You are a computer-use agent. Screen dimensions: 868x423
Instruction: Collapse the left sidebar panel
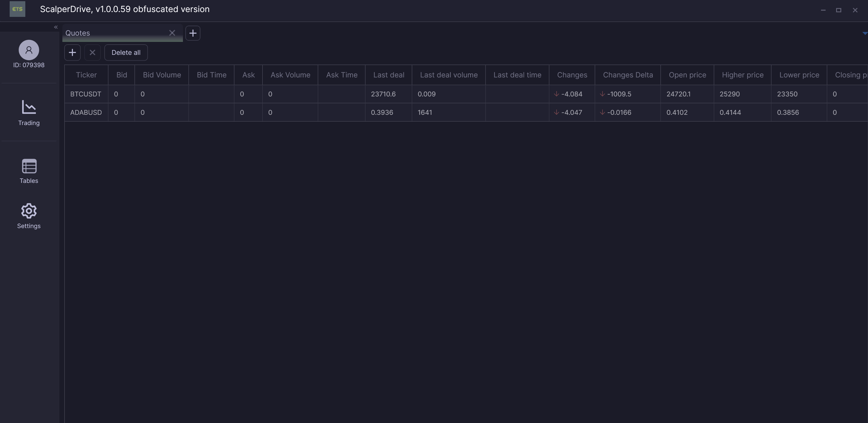[56, 27]
